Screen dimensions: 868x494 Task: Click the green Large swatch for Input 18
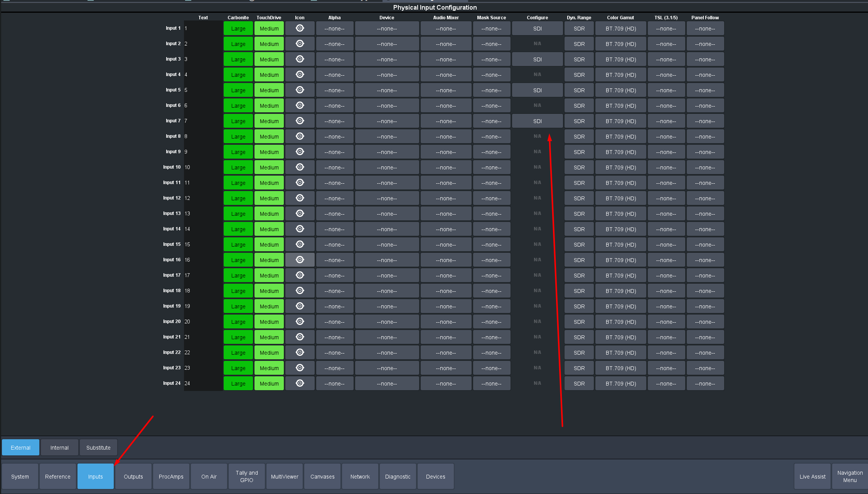tap(238, 291)
